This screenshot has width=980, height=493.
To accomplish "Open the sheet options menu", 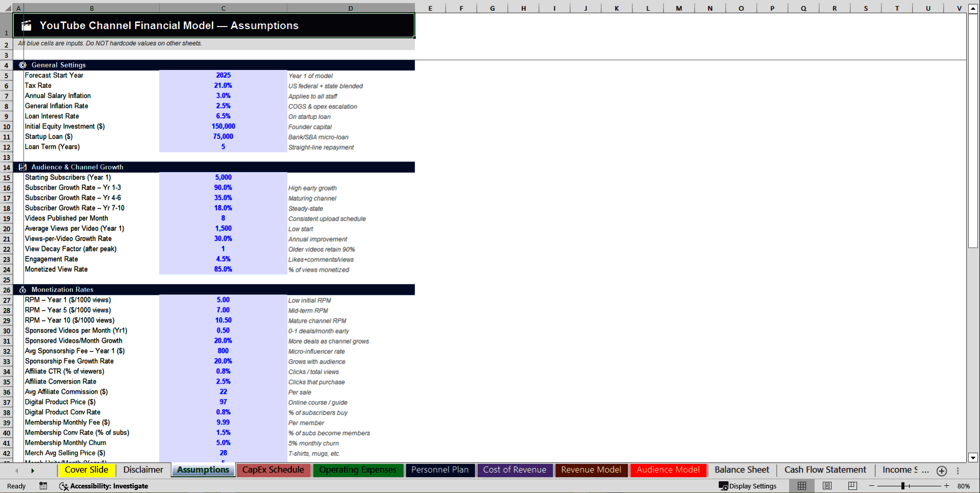I will click(958, 470).
